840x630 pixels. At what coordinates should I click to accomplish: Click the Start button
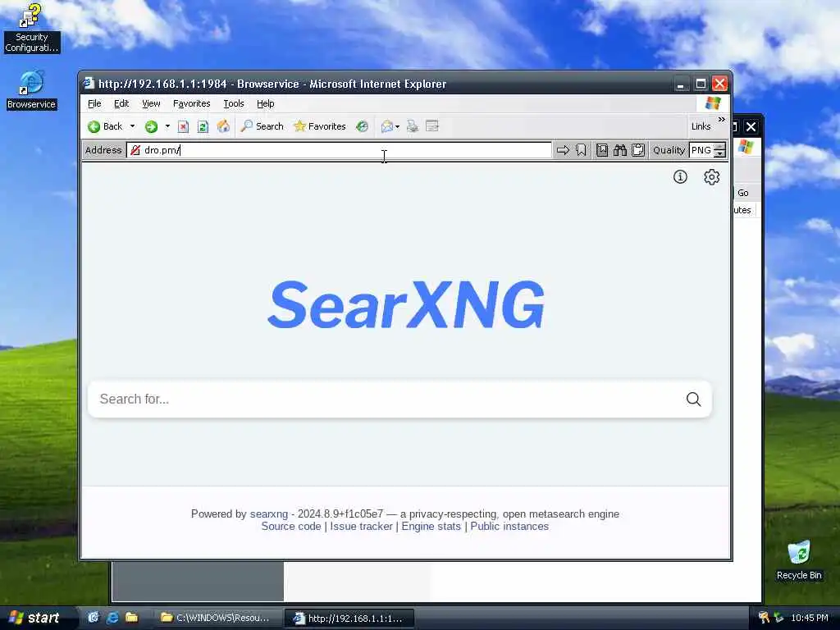click(34, 618)
